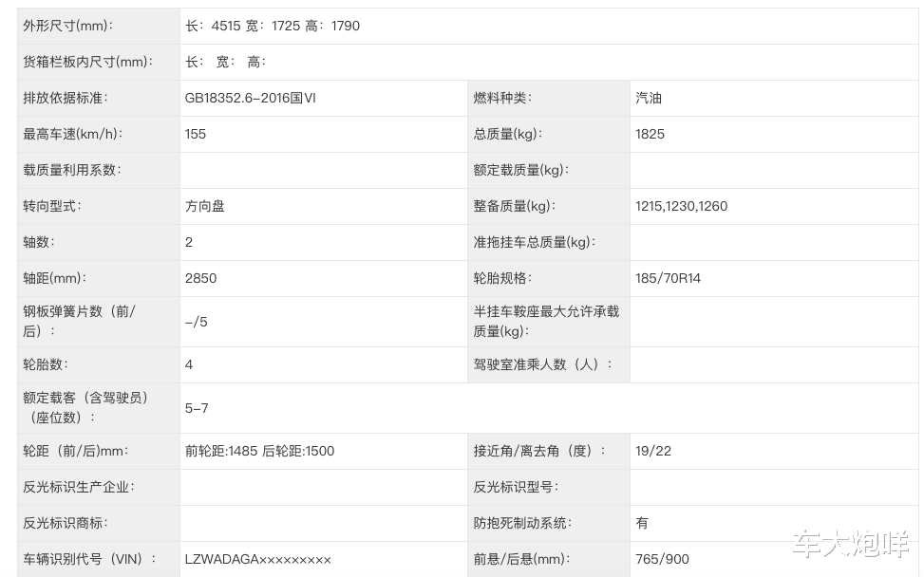
Task: Select the seating capacity value 5-7
Action: pyautogui.click(x=197, y=408)
